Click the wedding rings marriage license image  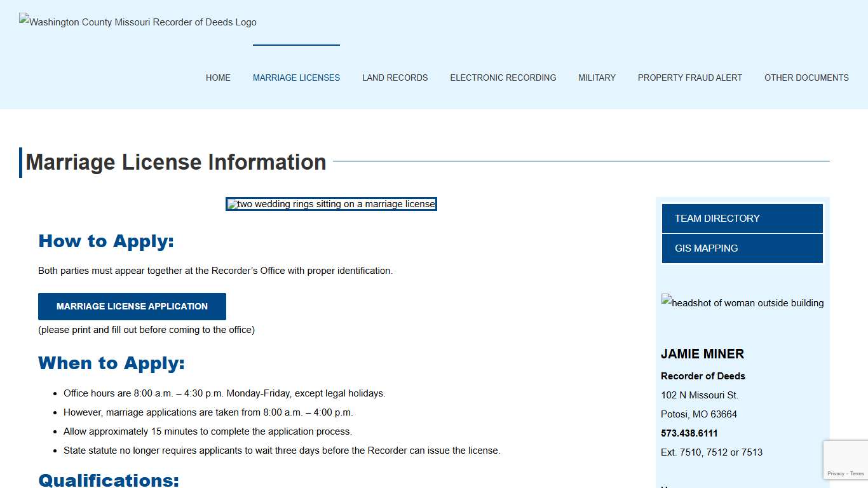(x=330, y=204)
